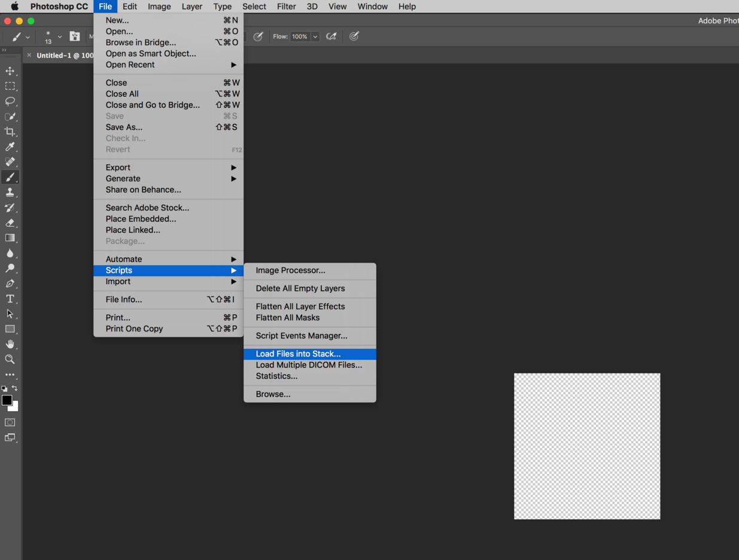Viewport: 739px width, 560px height.
Task: Select the Blur tool
Action: coord(10,253)
